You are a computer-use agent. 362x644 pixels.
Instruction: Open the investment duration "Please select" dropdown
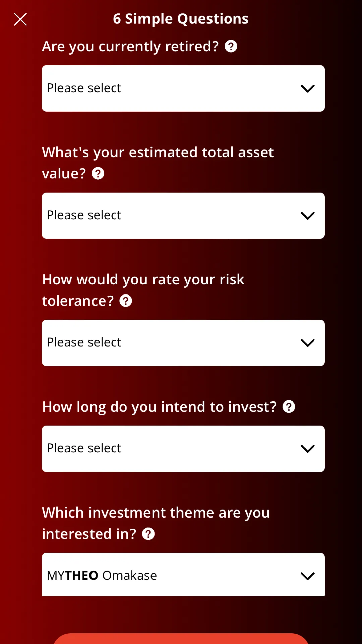click(183, 449)
